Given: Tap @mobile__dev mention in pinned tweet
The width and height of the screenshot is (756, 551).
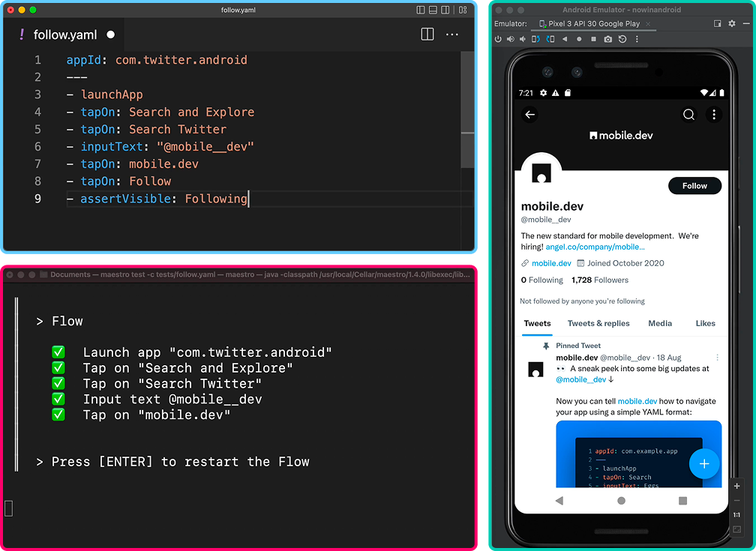Looking at the screenshot, I should pos(581,379).
